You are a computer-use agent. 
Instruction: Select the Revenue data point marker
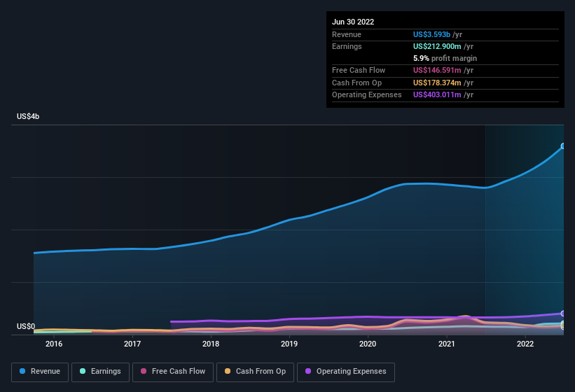pyautogui.click(x=563, y=146)
